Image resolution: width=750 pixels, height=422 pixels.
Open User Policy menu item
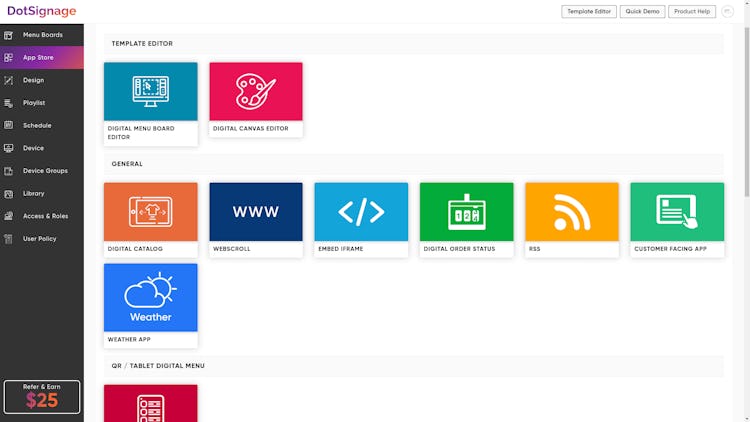tap(42, 239)
